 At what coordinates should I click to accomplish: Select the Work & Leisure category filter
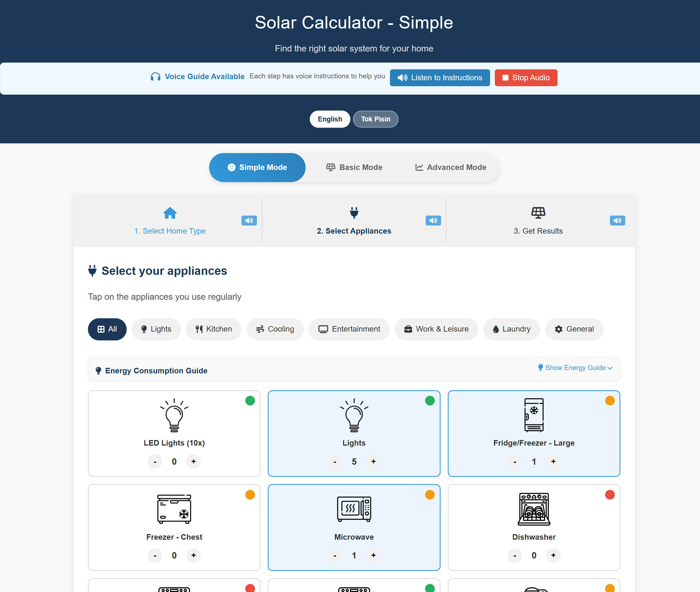[x=436, y=329]
